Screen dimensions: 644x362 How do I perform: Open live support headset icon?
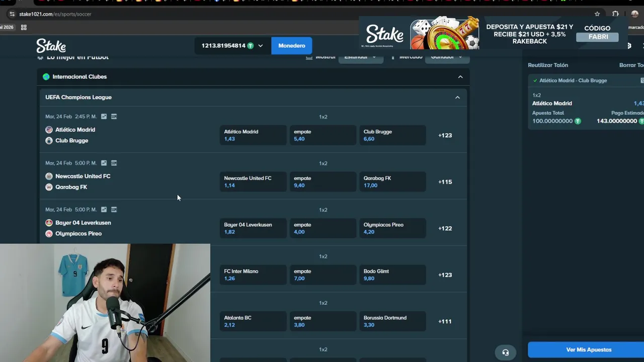pos(506,352)
